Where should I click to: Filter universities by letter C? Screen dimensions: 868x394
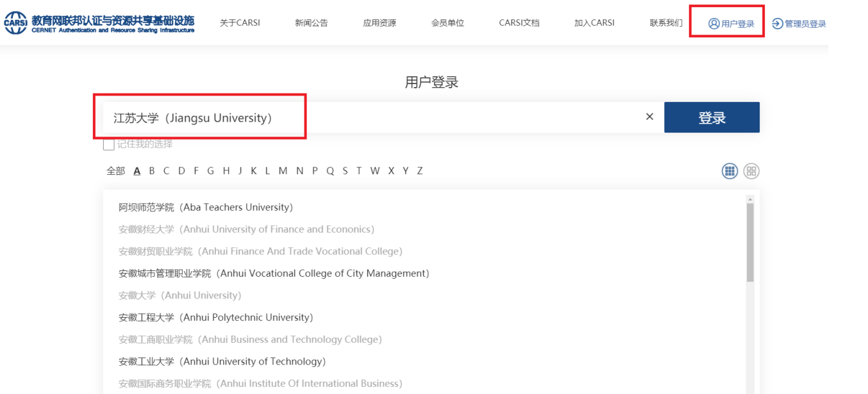[166, 171]
